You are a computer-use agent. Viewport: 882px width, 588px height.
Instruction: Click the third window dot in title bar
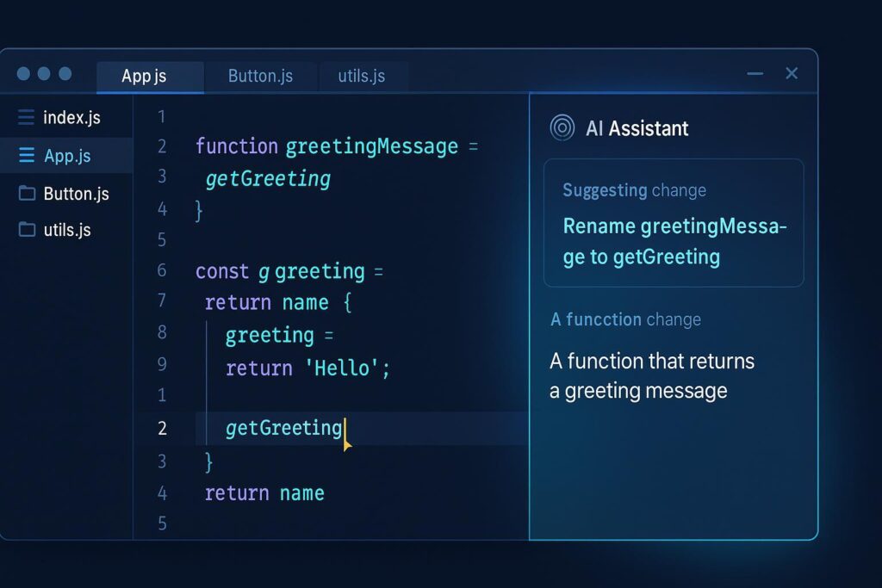tap(65, 74)
